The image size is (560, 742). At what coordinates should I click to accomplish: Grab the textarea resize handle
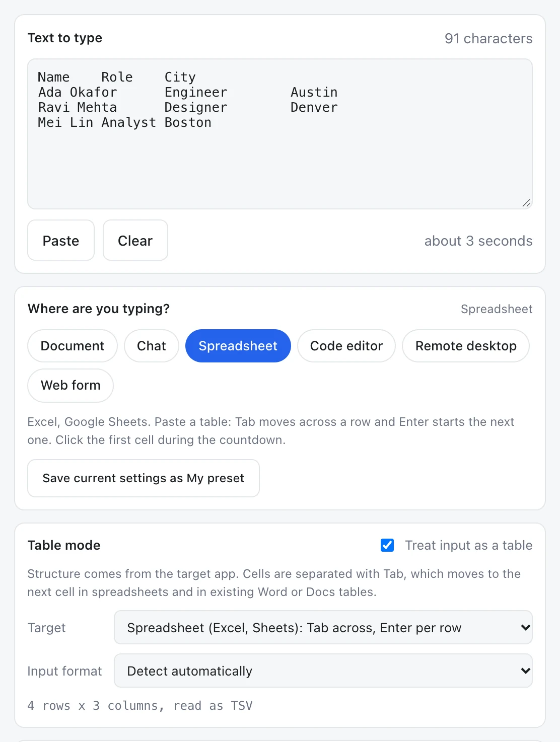click(526, 203)
